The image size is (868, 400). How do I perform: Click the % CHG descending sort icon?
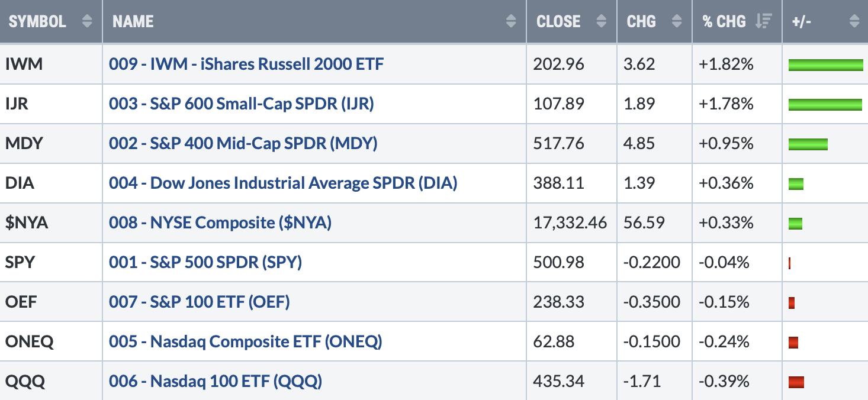pos(764,22)
